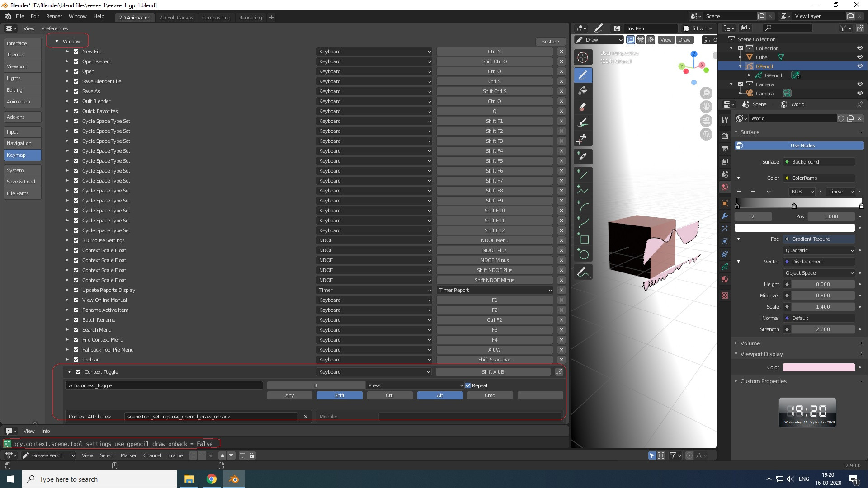Toggle camera view gizmo

coord(706,121)
